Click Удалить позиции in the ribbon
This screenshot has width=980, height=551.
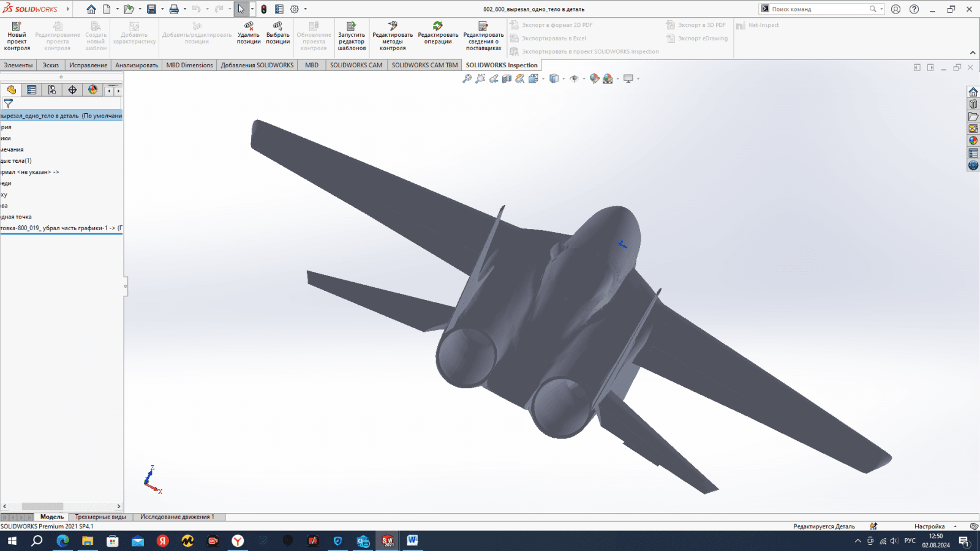tap(249, 33)
